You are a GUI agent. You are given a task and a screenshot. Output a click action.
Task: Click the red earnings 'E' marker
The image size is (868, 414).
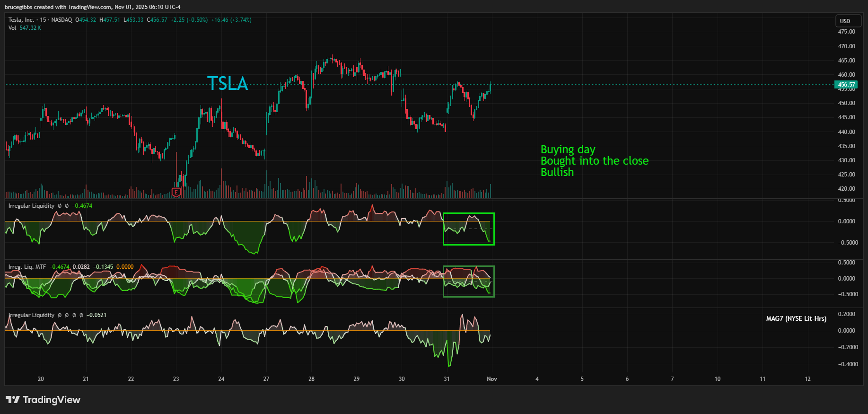point(176,192)
